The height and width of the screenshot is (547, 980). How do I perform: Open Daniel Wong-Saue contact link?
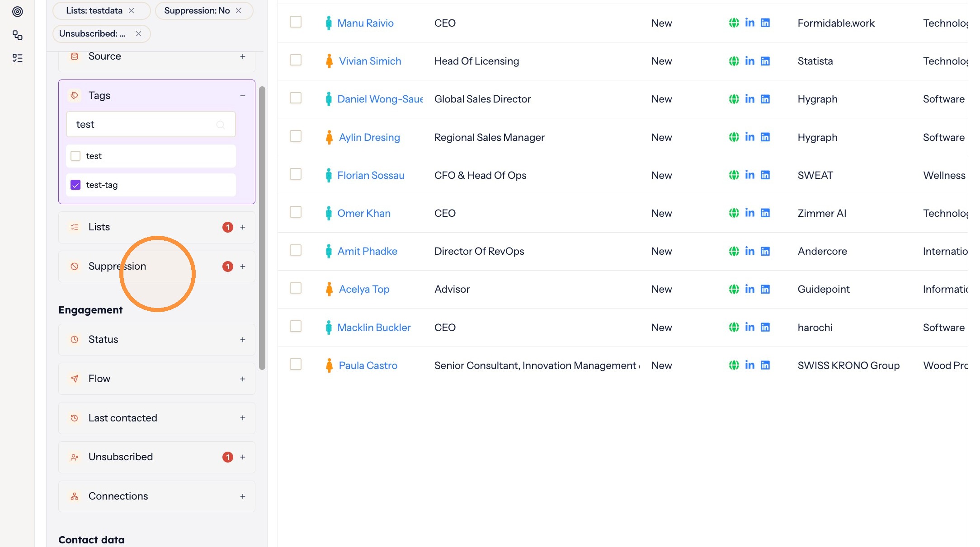click(x=380, y=99)
